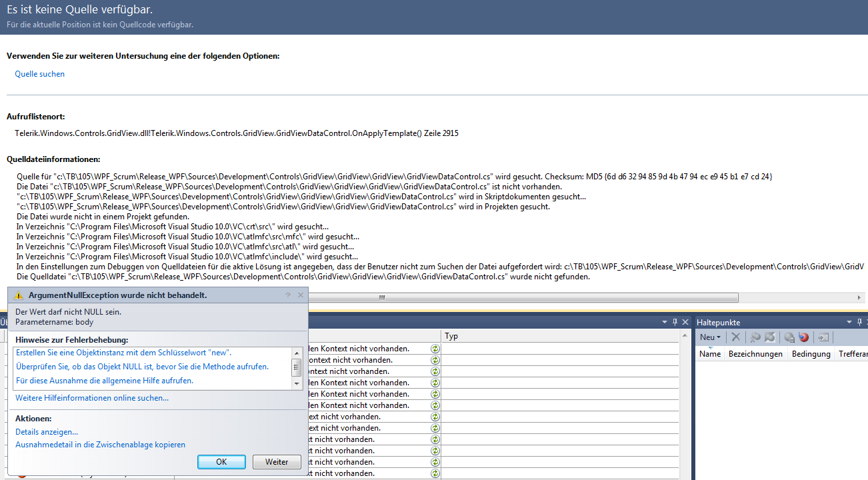Click the line mentioning directory VC\atlmfc\include\
The image size is (868, 480).
[187, 257]
